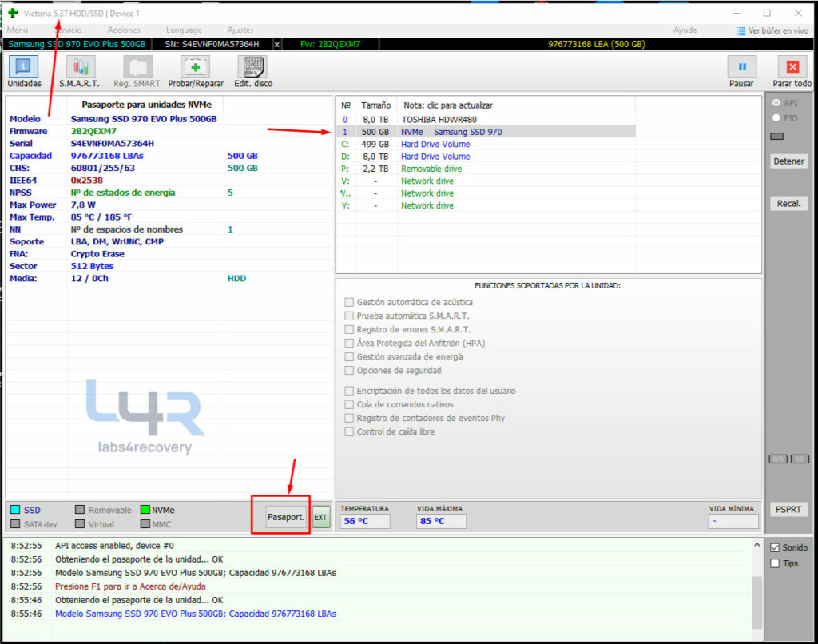
Task: Click the Capacidad value 976773168 LBAs
Action: click(x=107, y=156)
